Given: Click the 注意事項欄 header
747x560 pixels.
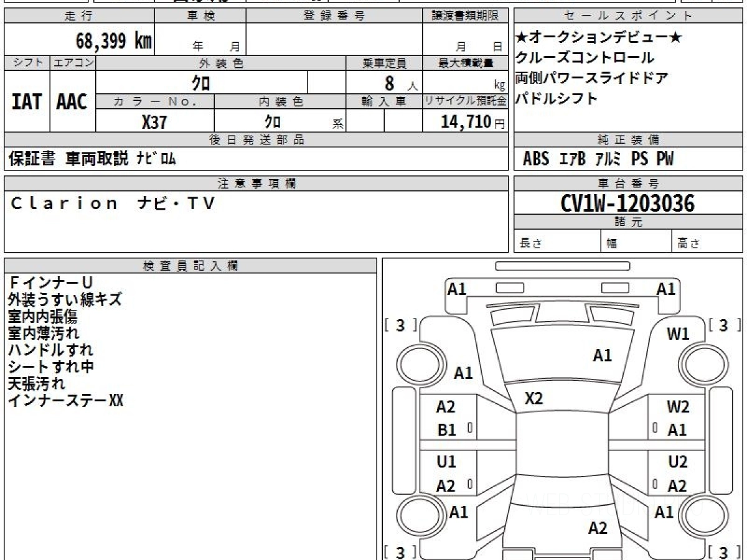Looking at the screenshot, I should (x=256, y=184).
